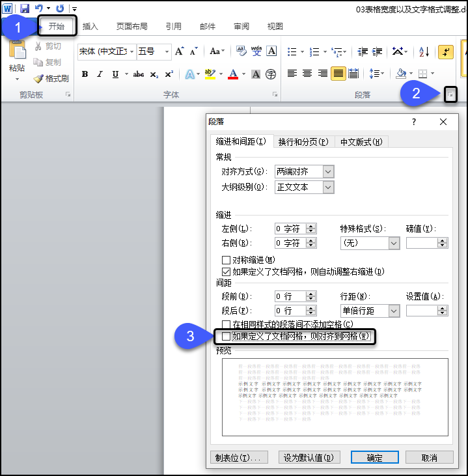This screenshot has height=476, width=468.
Task: Switch to the 插入 Insert tab
Action: pyautogui.click(x=90, y=27)
